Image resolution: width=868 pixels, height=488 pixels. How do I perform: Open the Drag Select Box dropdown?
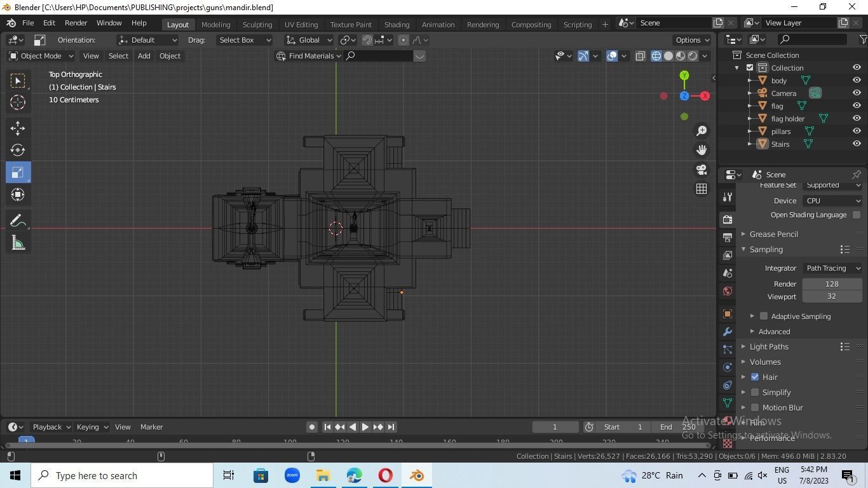243,40
